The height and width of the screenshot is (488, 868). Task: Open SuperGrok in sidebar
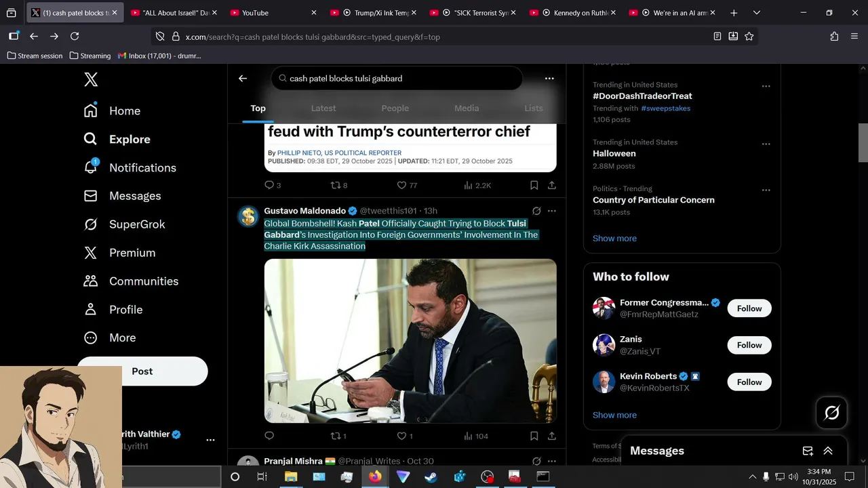(x=124, y=224)
